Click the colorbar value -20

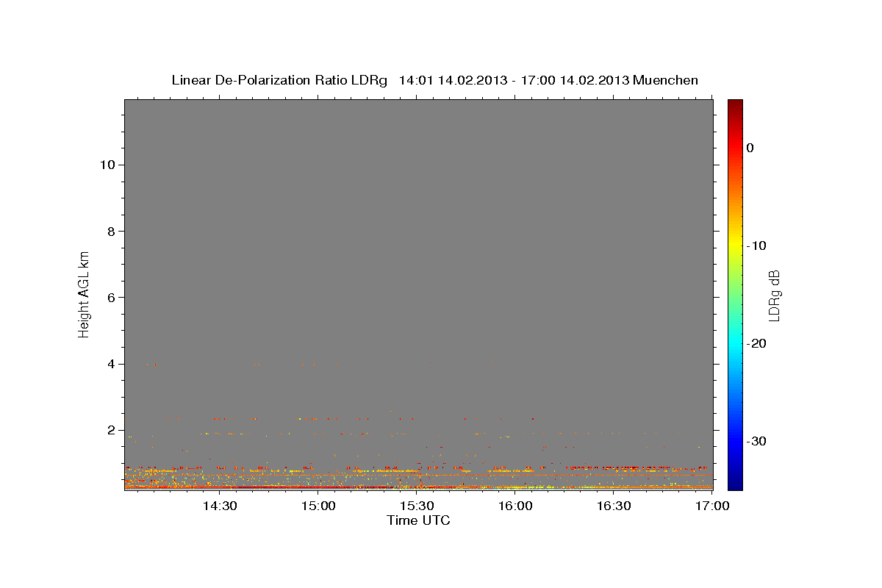point(756,343)
